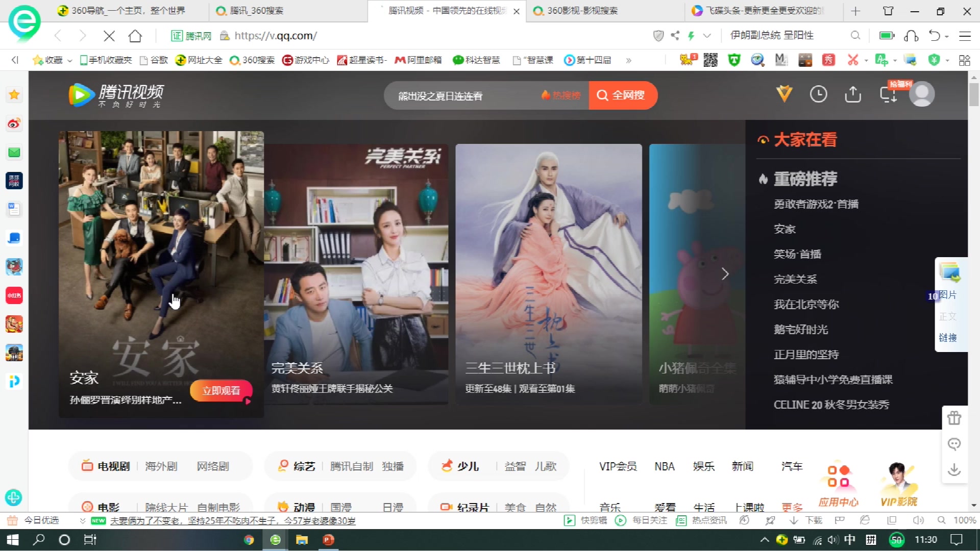Open 完美关系 poster thumbnail
Image resolution: width=980 pixels, height=551 pixels.
coord(356,274)
